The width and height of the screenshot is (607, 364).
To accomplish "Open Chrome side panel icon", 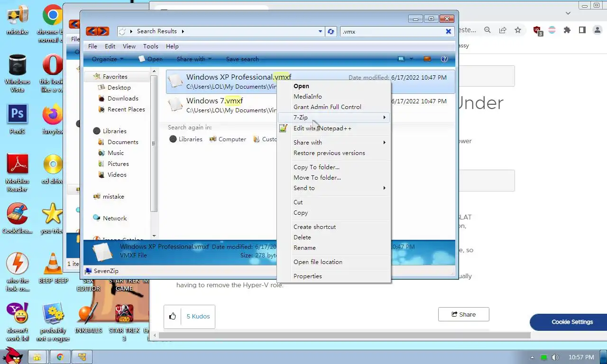I will [582, 30].
